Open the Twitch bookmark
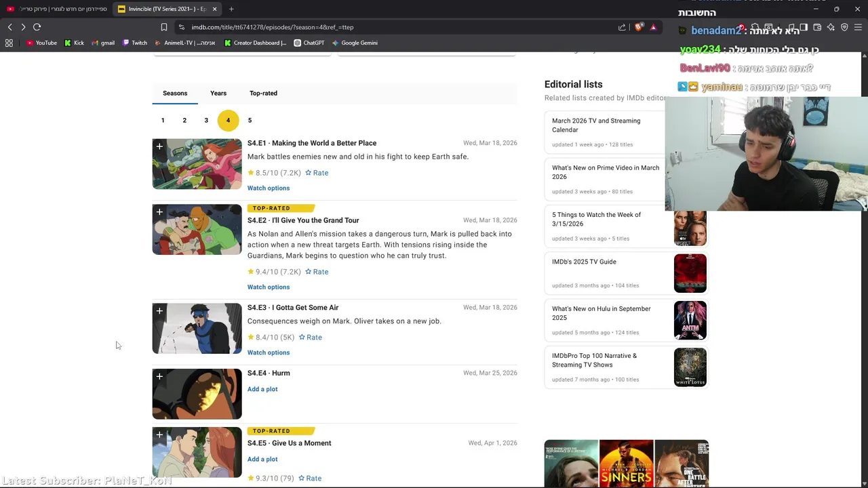Screen dimensions: 868x488 [x=135, y=43]
